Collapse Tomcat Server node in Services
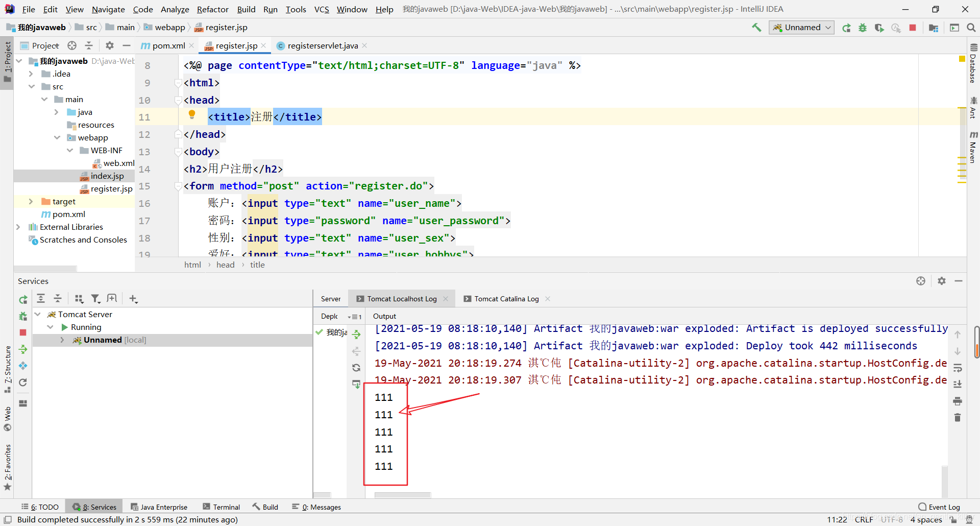 37,314
